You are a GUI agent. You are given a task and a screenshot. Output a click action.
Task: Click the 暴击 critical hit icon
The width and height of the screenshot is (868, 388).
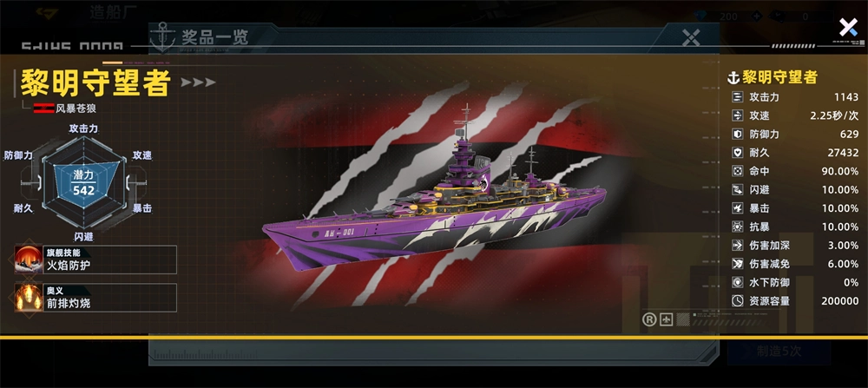[737, 208]
